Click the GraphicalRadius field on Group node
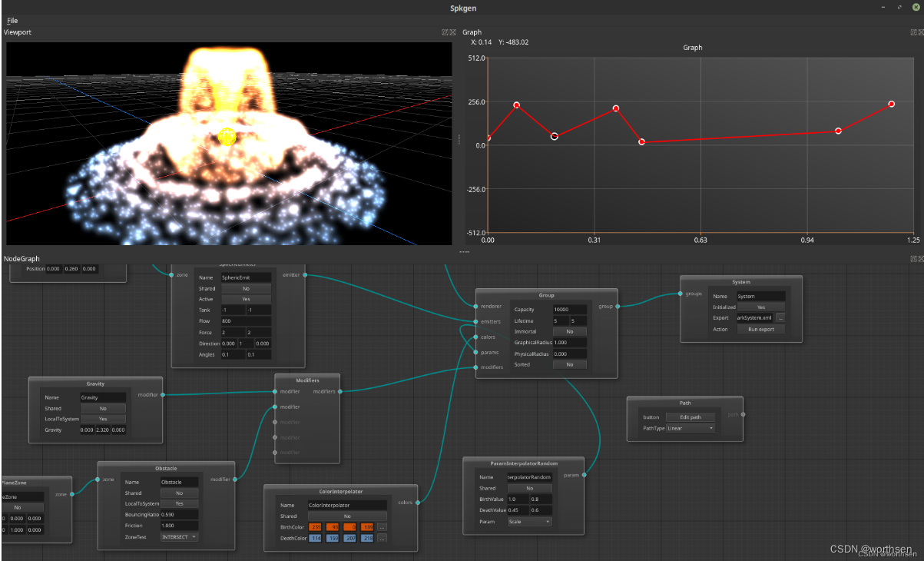The image size is (924, 561). [x=569, y=343]
